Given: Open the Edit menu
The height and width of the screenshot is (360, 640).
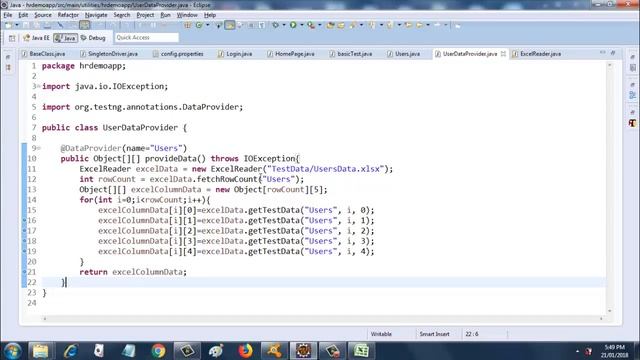Looking at the screenshot, I should tap(23, 15).
